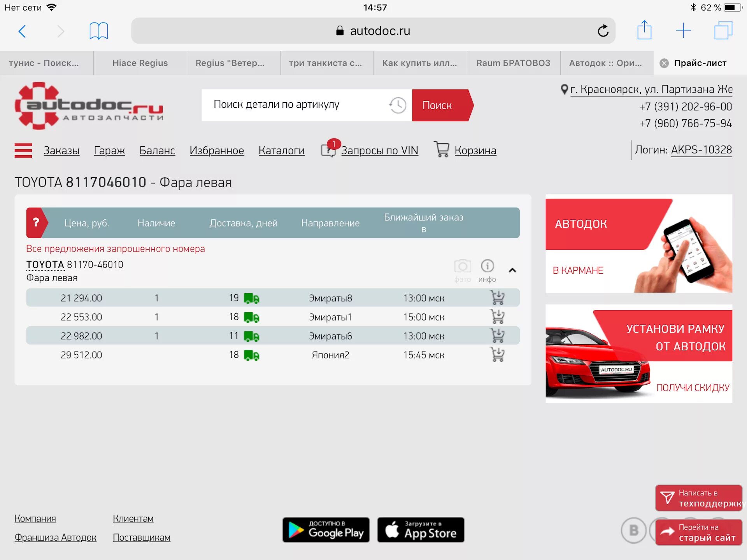Add 29 512.00 offer to cart

[x=497, y=355]
